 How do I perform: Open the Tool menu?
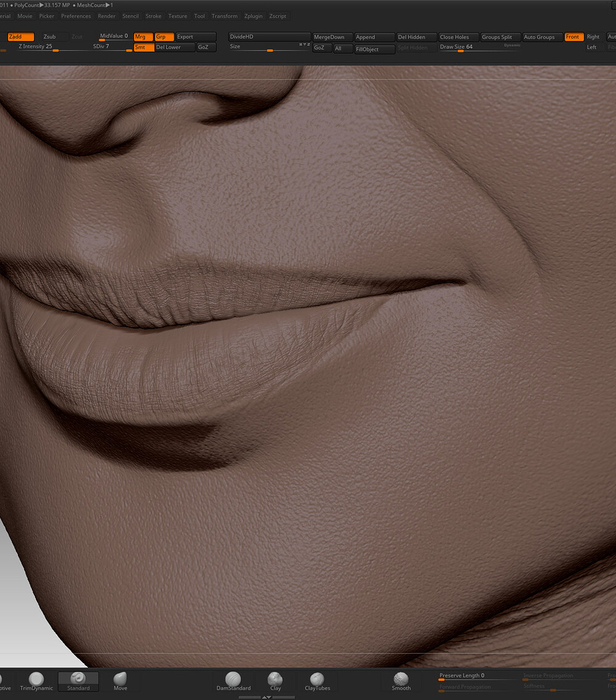200,16
